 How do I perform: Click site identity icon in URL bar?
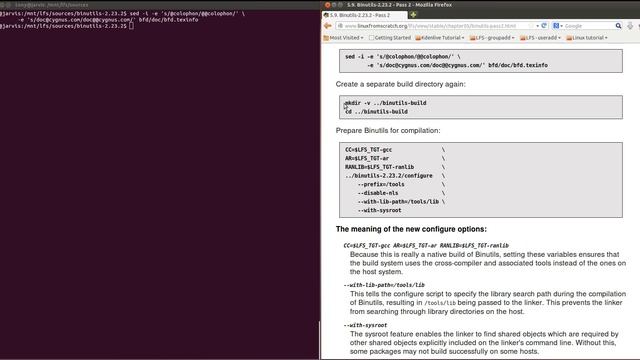[340, 26]
